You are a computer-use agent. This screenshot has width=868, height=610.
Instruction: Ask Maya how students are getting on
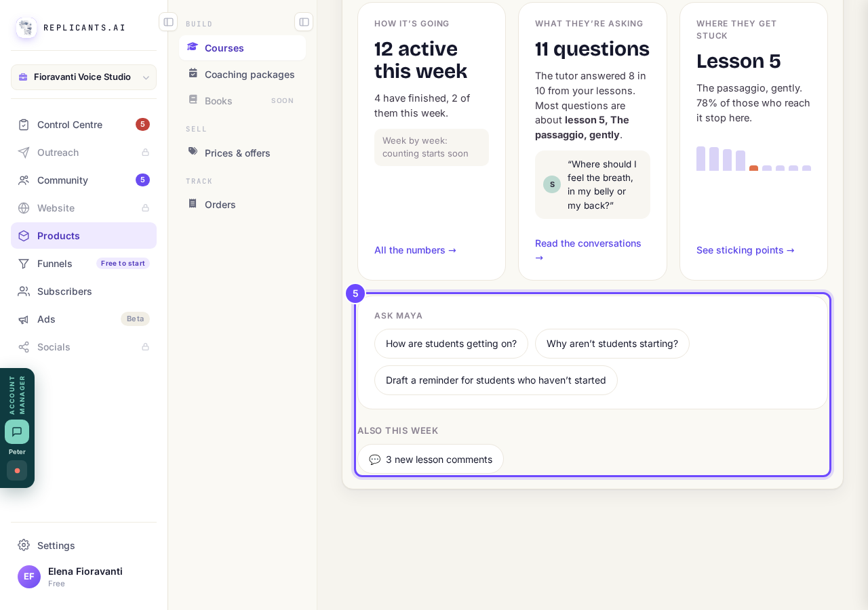[x=451, y=344]
